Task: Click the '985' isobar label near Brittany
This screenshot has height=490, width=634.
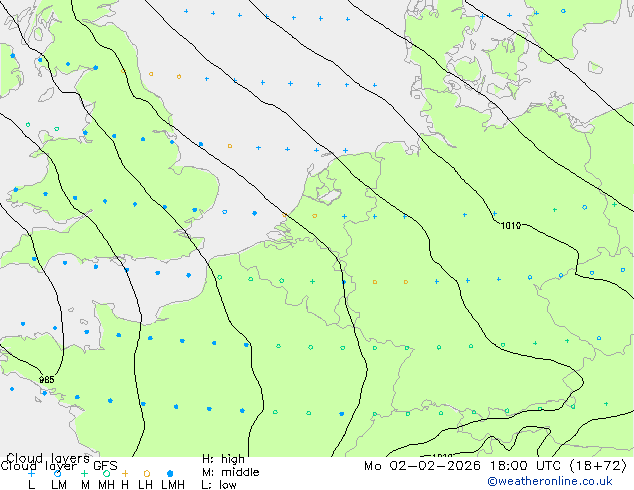Action: [x=46, y=380]
